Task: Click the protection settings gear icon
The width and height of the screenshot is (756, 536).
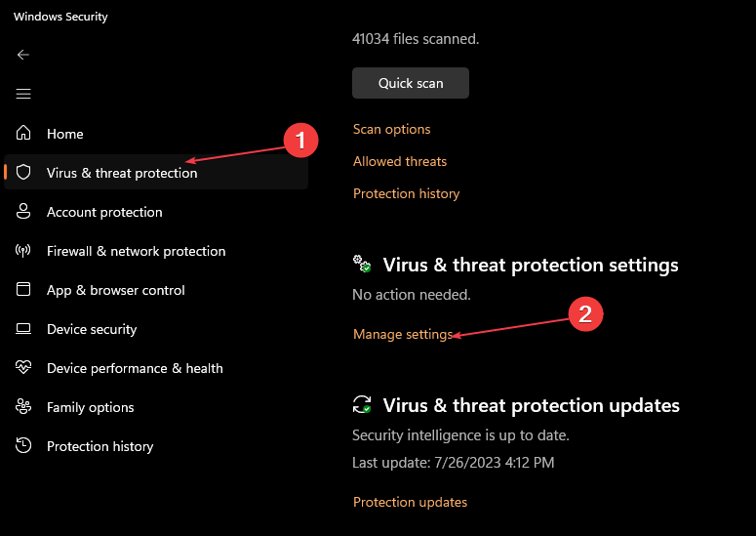Action: pyautogui.click(x=362, y=264)
